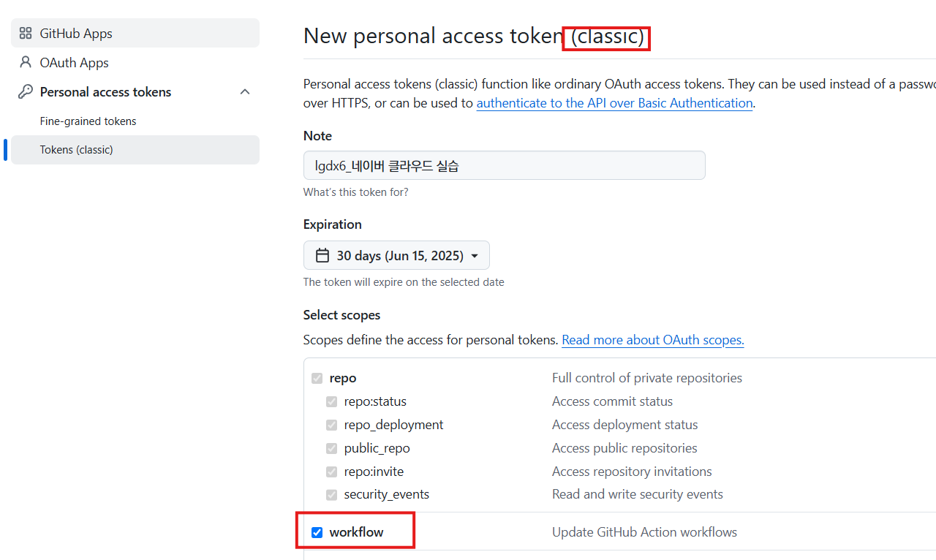This screenshot has height=560, width=936.
Task: Toggle the public_repo checkbox
Action: point(331,448)
